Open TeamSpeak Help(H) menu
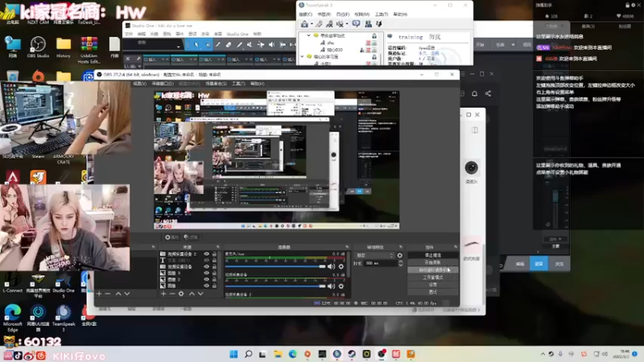 click(x=400, y=14)
